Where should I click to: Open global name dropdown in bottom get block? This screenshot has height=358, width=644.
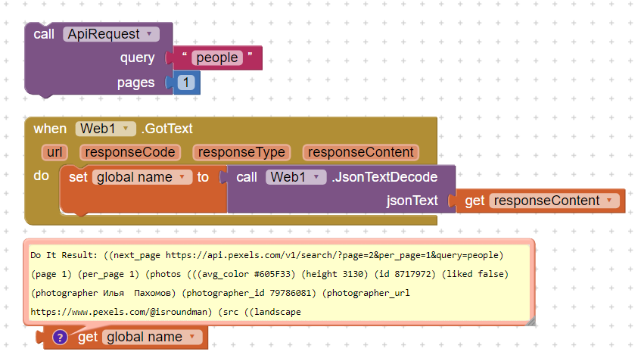(x=193, y=337)
